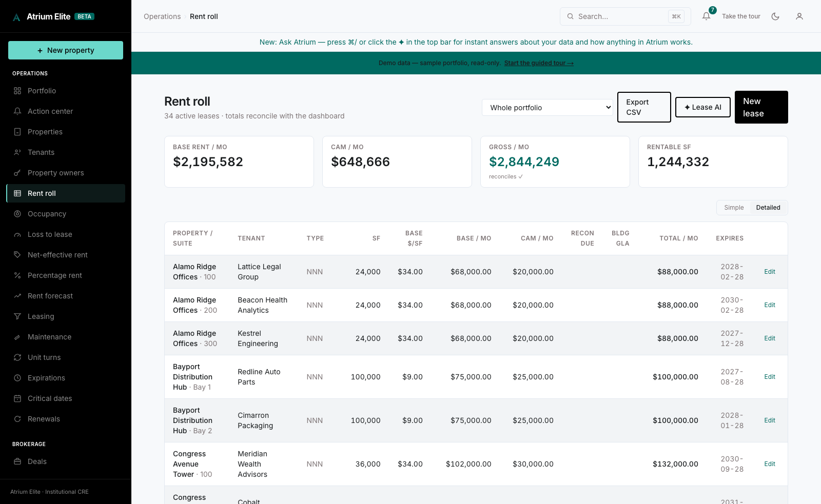Click the TOTAL / MO column header
The height and width of the screenshot is (504, 821).
tap(679, 238)
